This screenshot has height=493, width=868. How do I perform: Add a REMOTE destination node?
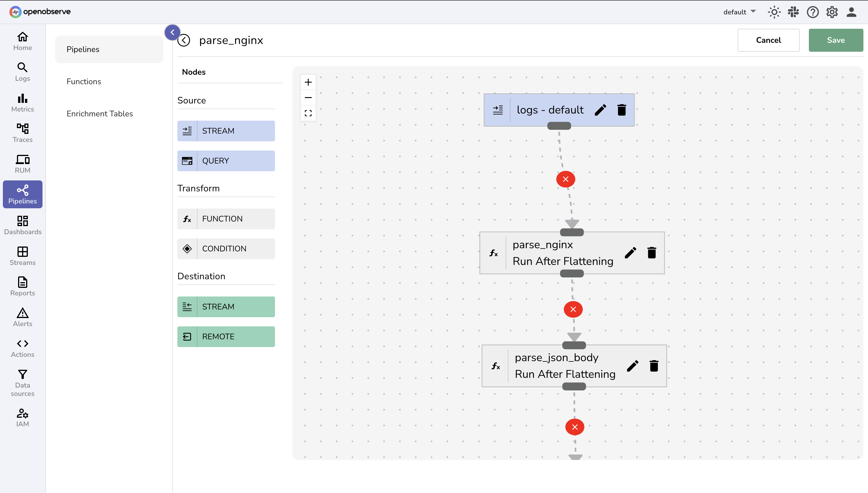click(x=226, y=336)
